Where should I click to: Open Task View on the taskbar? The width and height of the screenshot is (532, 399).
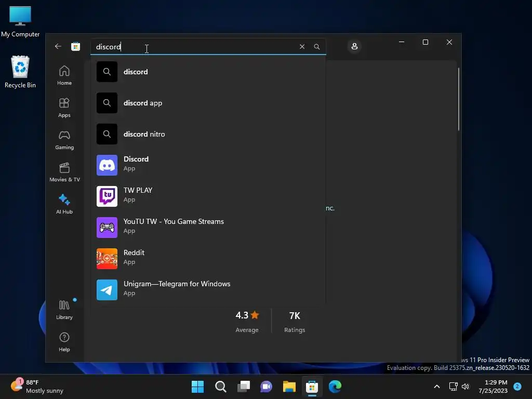pyautogui.click(x=244, y=387)
